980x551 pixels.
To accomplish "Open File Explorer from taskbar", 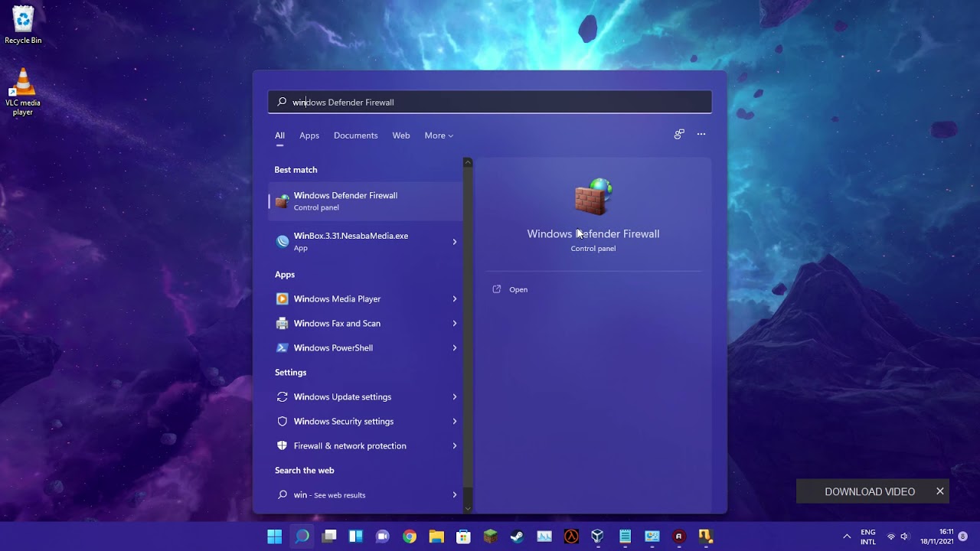I will point(436,536).
